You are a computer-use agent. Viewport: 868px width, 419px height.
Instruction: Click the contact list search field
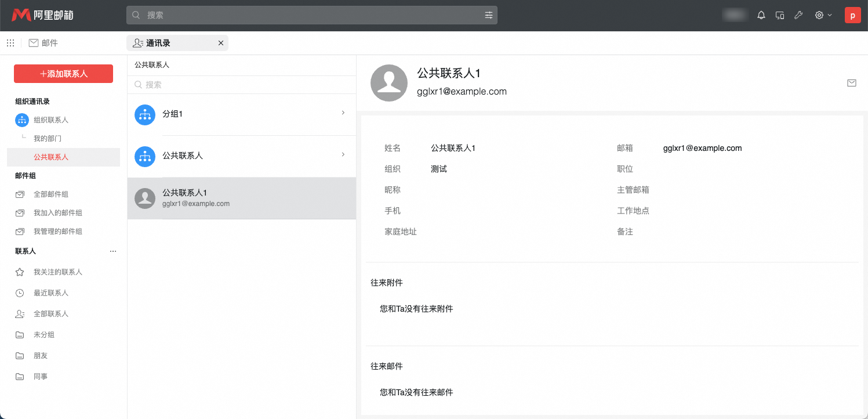coord(244,85)
